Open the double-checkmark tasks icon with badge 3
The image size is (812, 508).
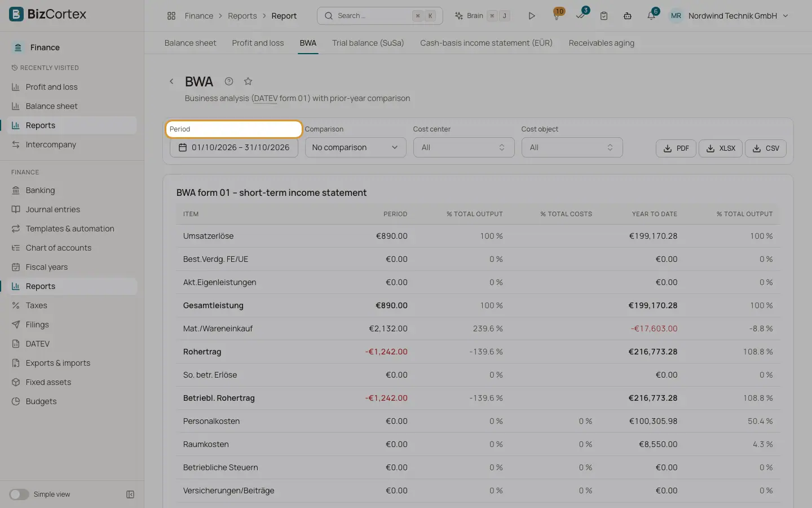pos(581,16)
